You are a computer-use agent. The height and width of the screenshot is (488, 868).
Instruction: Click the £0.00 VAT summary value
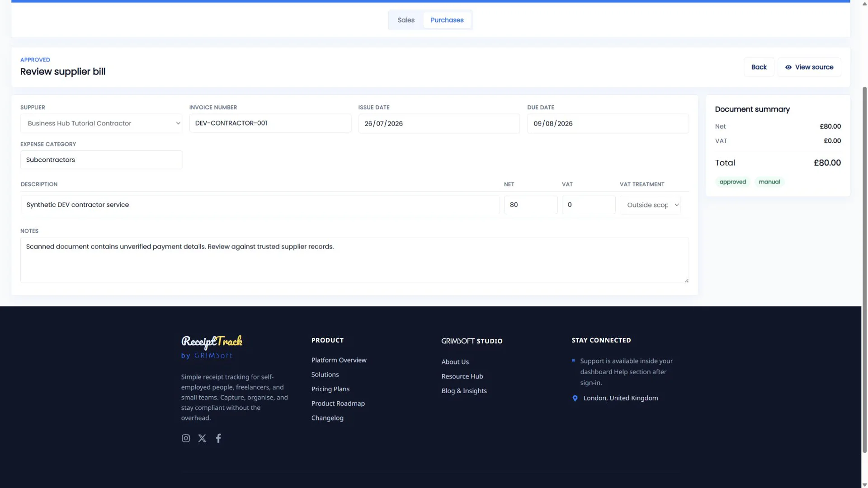coord(832,141)
